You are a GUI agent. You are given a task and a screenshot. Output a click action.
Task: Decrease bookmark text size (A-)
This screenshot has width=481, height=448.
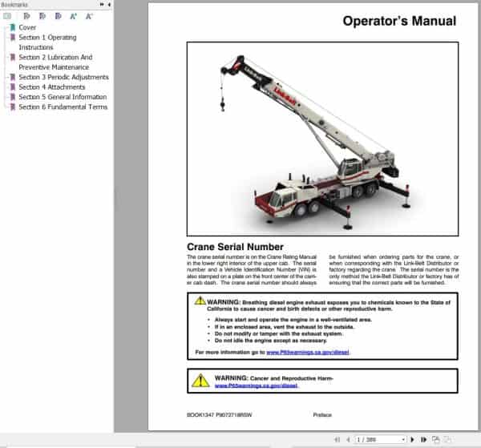pos(89,16)
